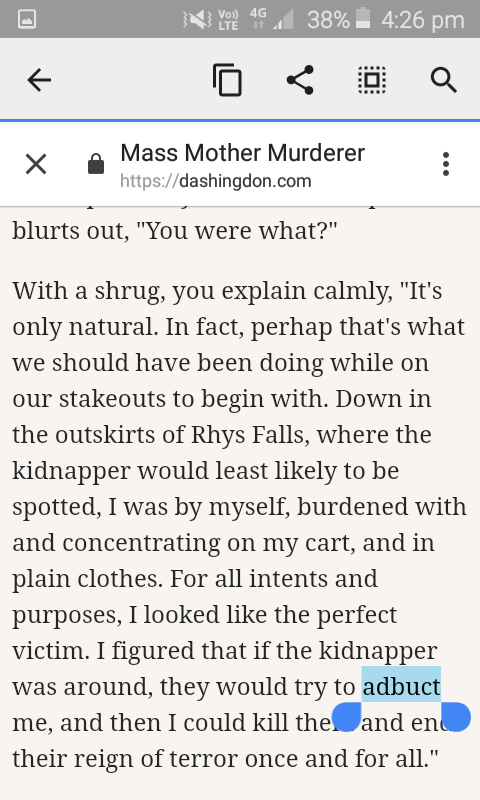Tap the battery icon in status bar
This screenshot has height=800, width=480.
click(x=363, y=18)
